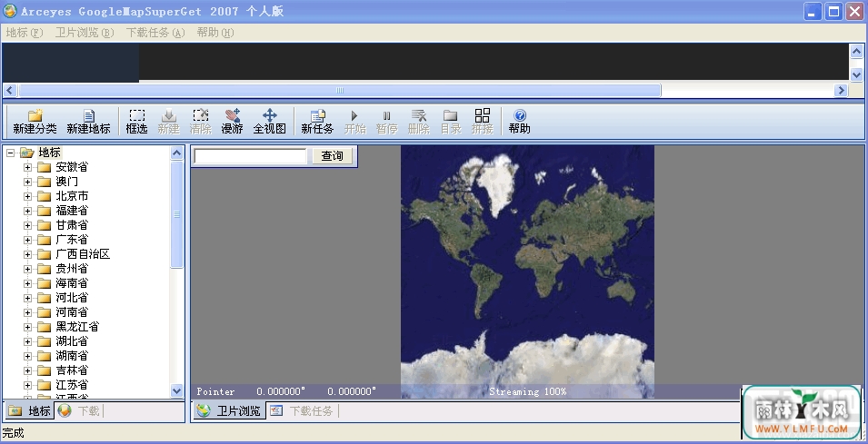Image resolution: width=868 pixels, height=444 pixels.
Task: Click the 新建地标 toolbar icon
Action: tap(88, 122)
